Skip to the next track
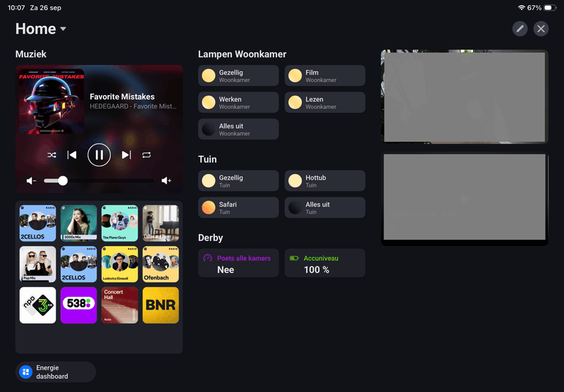The width and height of the screenshot is (564, 392). [126, 155]
